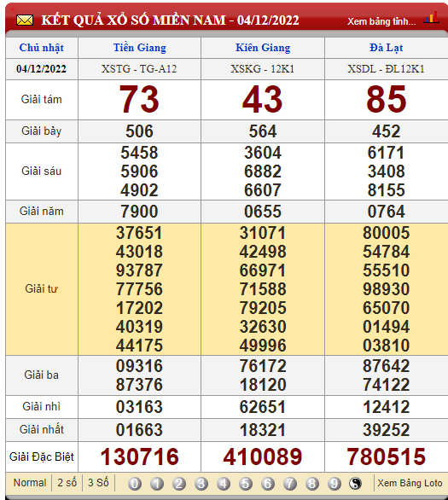Click special prize number 780515

(x=387, y=456)
